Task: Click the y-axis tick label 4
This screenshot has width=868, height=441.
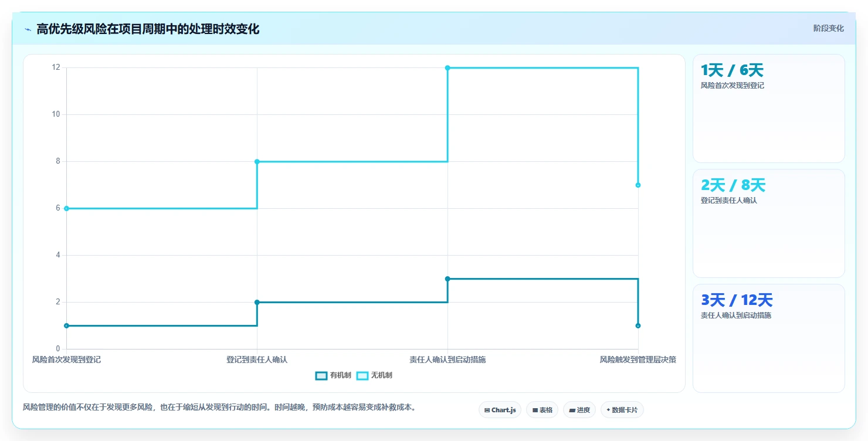Action: tap(58, 255)
